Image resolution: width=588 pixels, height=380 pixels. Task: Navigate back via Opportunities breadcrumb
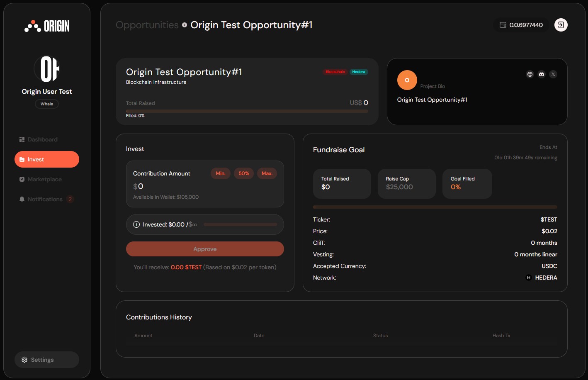(x=147, y=25)
